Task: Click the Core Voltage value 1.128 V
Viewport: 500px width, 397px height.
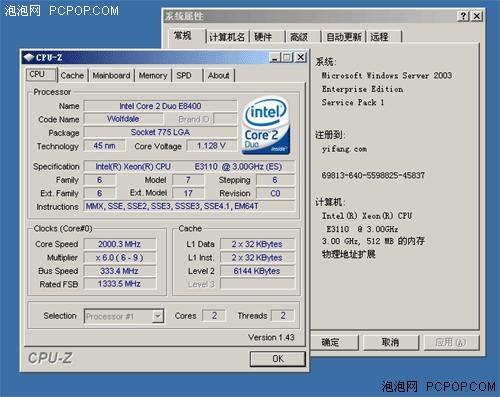Action: pyautogui.click(x=211, y=146)
